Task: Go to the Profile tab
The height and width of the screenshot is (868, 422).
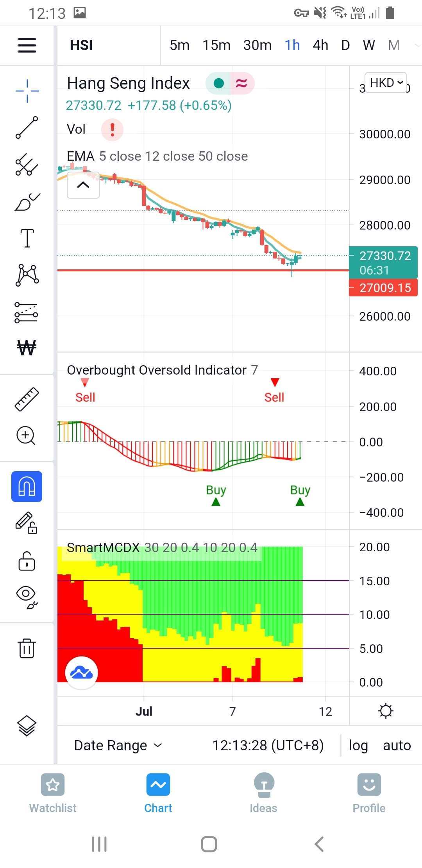Action: point(369,794)
